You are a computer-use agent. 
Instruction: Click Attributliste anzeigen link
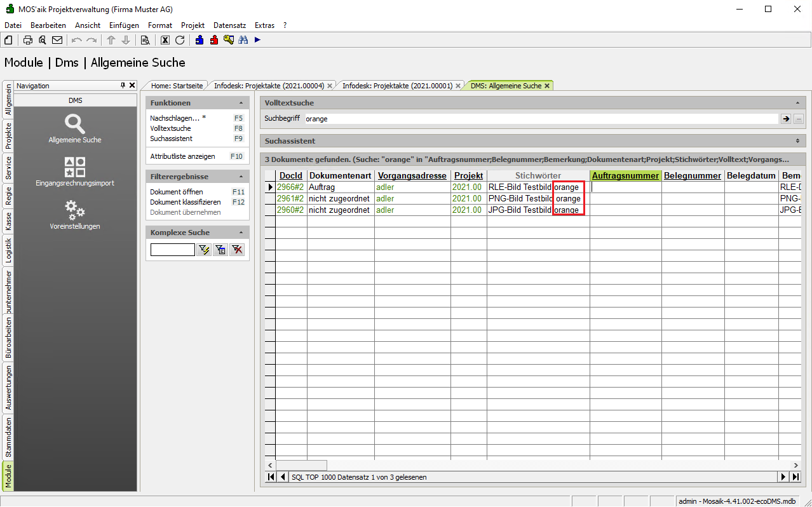[x=182, y=156]
